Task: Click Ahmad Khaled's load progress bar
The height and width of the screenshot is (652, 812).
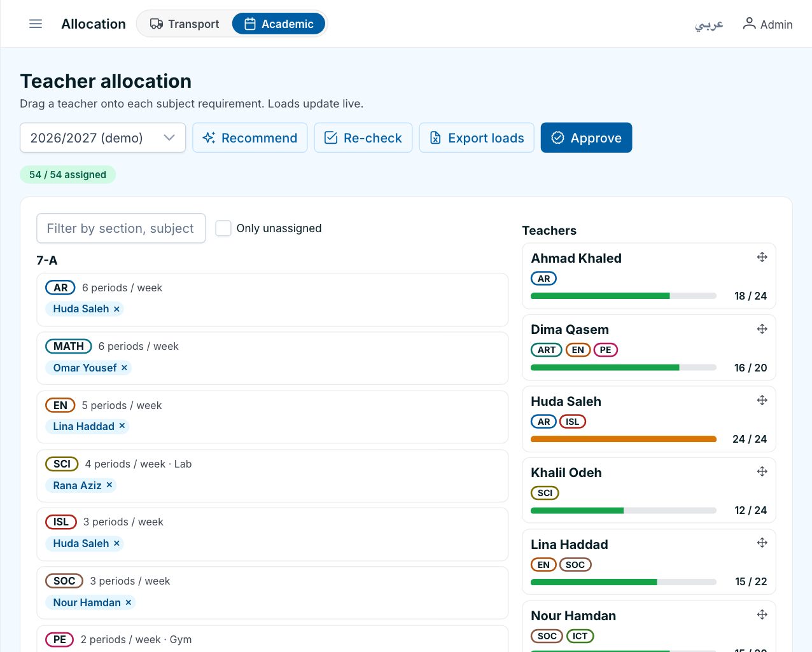Action: [624, 296]
